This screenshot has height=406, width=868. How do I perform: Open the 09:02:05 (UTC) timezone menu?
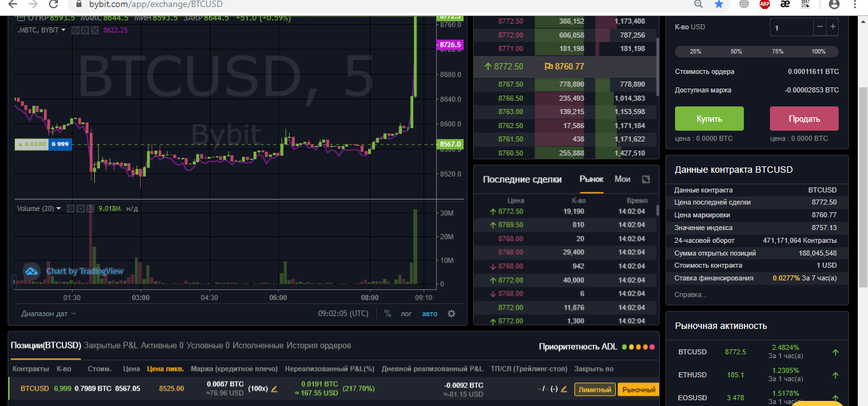point(343,314)
